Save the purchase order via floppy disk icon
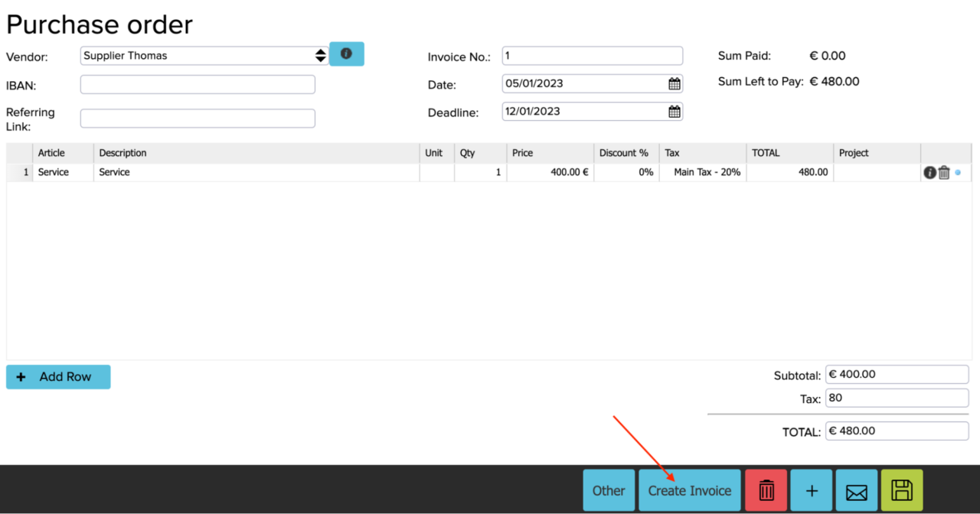Screen dimensions: 980x514 click(x=901, y=490)
